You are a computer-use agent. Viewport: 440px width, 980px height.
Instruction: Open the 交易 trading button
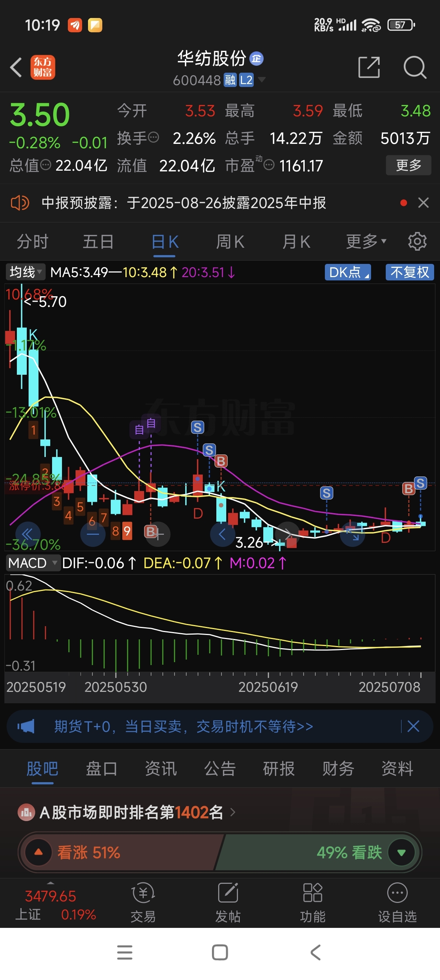point(143,903)
